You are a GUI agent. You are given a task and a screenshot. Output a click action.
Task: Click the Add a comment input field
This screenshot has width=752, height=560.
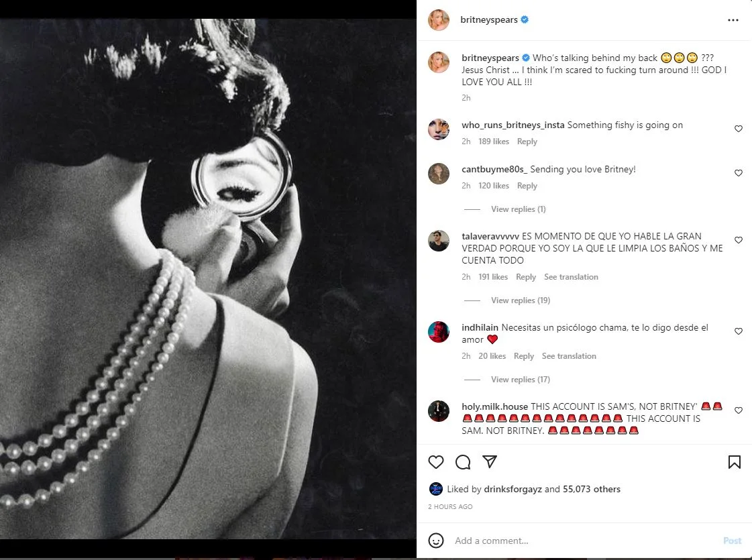pyautogui.click(x=577, y=541)
